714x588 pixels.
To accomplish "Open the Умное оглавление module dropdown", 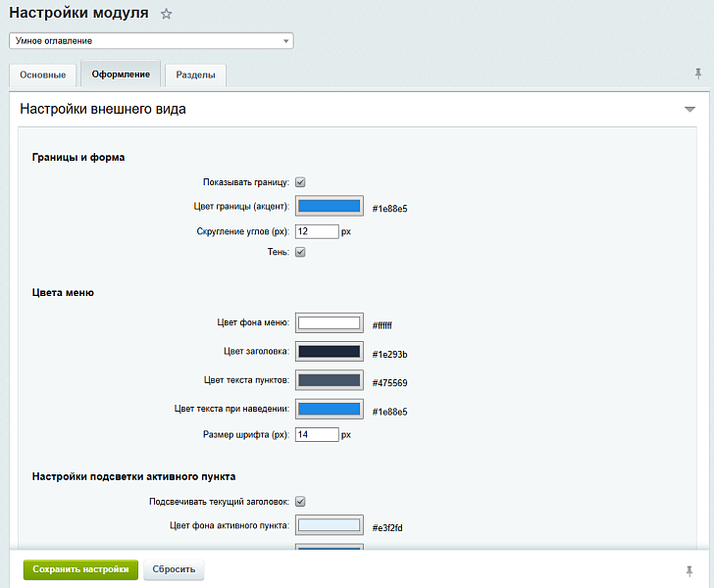I will [x=151, y=41].
